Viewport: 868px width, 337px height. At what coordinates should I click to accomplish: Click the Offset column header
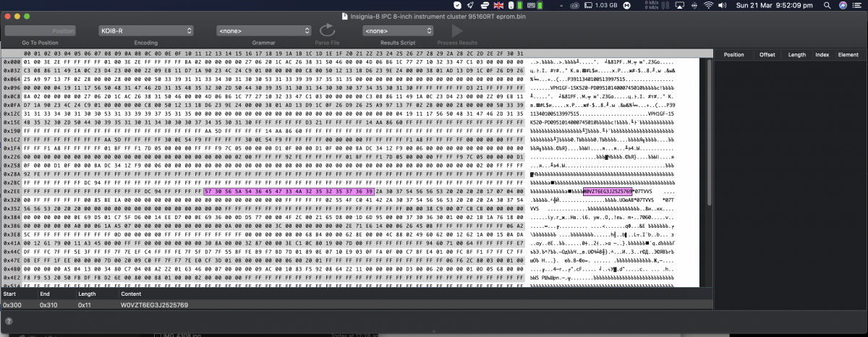[x=767, y=54]
